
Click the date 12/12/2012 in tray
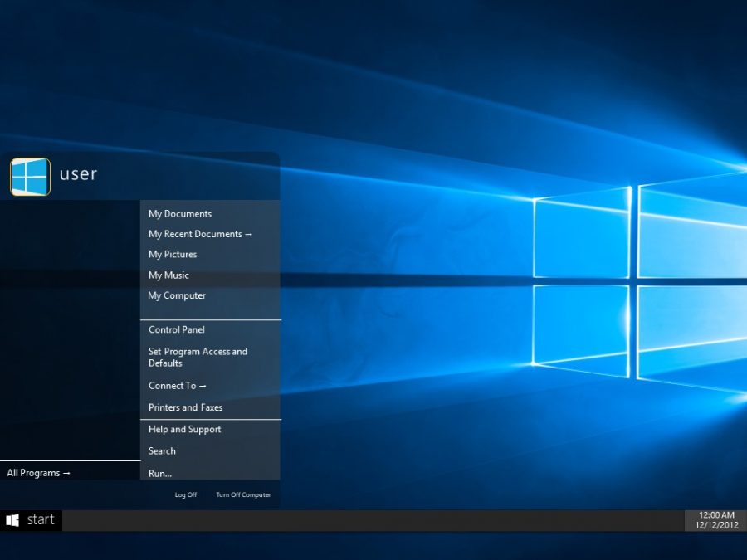pyautogui.click(x=716, y=525)
